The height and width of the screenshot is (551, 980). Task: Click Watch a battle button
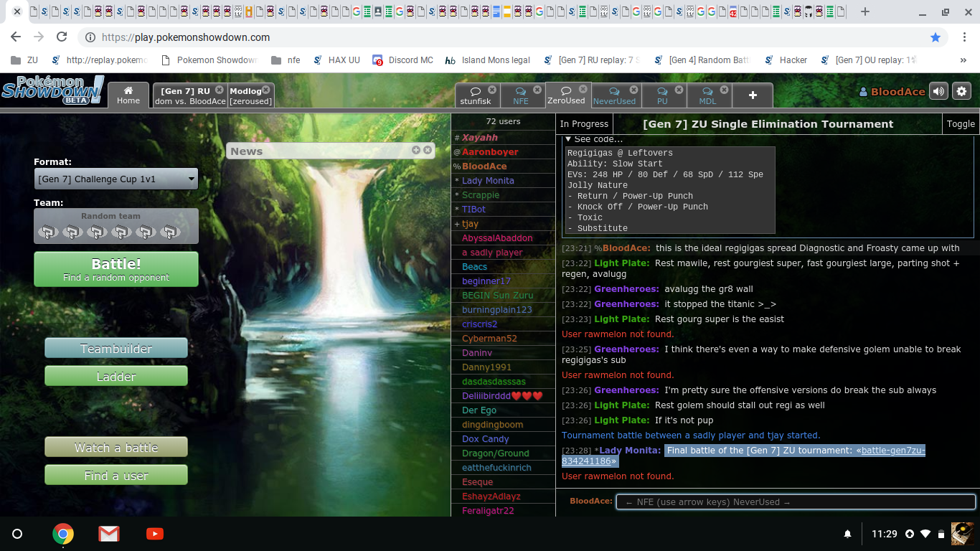[116, 447]
